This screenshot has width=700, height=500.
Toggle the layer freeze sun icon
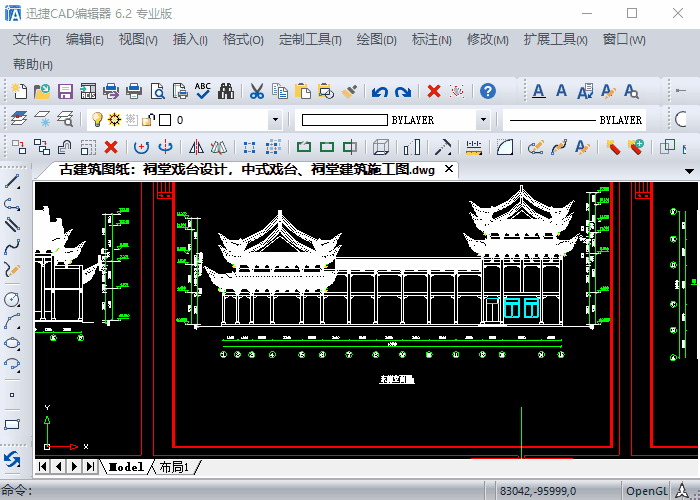114,120
